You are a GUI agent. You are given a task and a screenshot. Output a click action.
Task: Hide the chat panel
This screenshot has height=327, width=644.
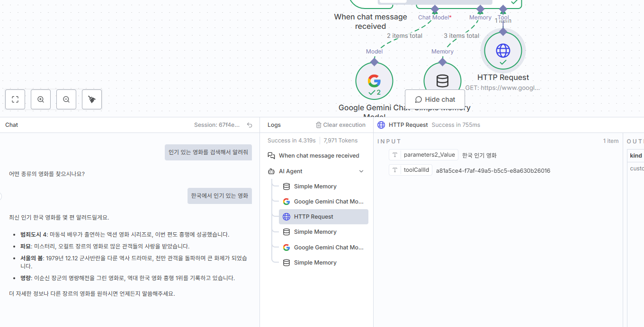[435, 99]
